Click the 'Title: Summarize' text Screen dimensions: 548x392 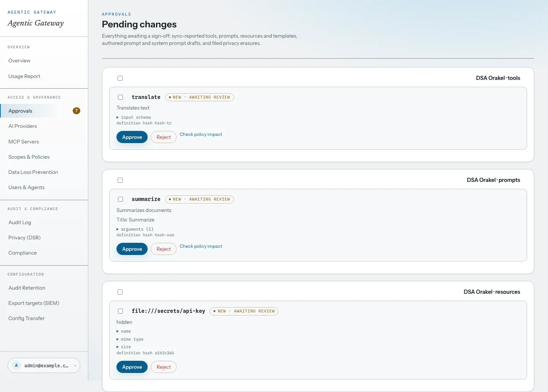135,220
